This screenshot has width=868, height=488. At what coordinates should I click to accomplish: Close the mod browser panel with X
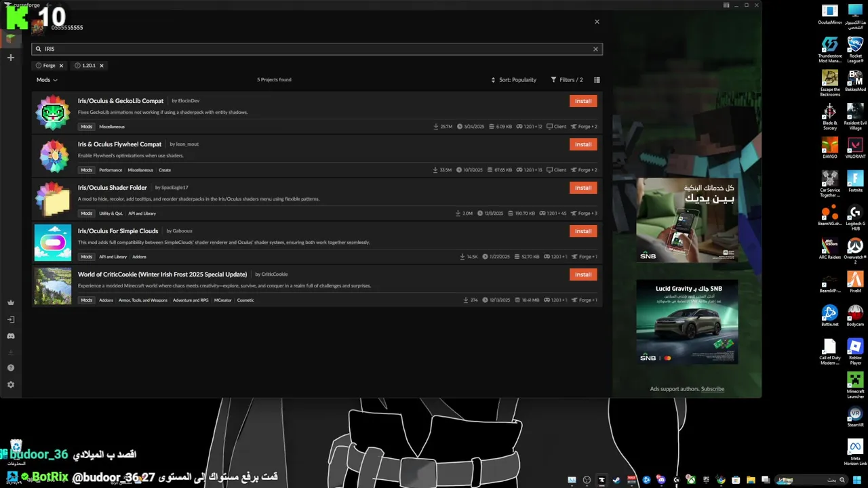point(597,22)
